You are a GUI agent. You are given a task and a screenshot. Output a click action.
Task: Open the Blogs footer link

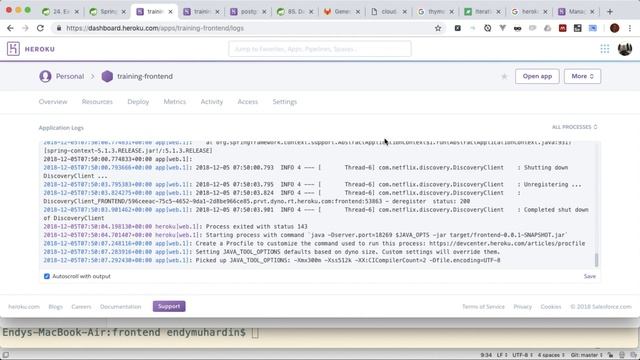56,307
